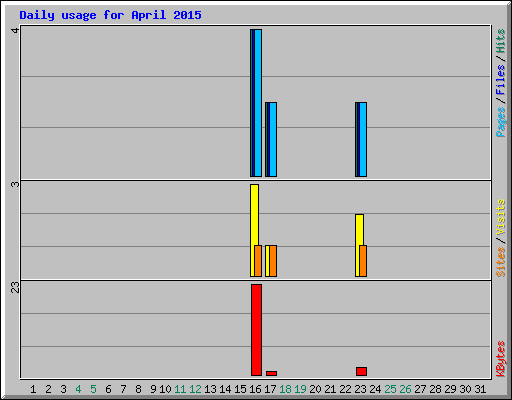Screen dimensions: 512x400
Task: Click day "8" on the x-axis
Action: (138, 389)
